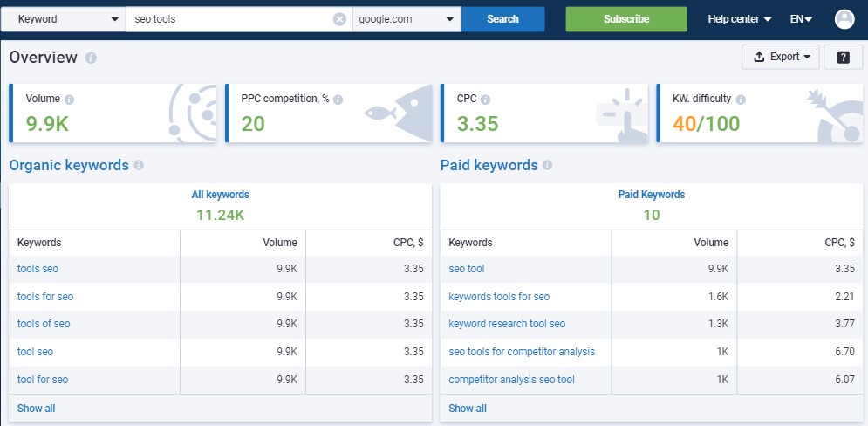Image resolution: width=868 pixels, height=426 pixels.
Task: Click the 1.6K volume value
Action: pyautogui.click(x=719, y=297)
